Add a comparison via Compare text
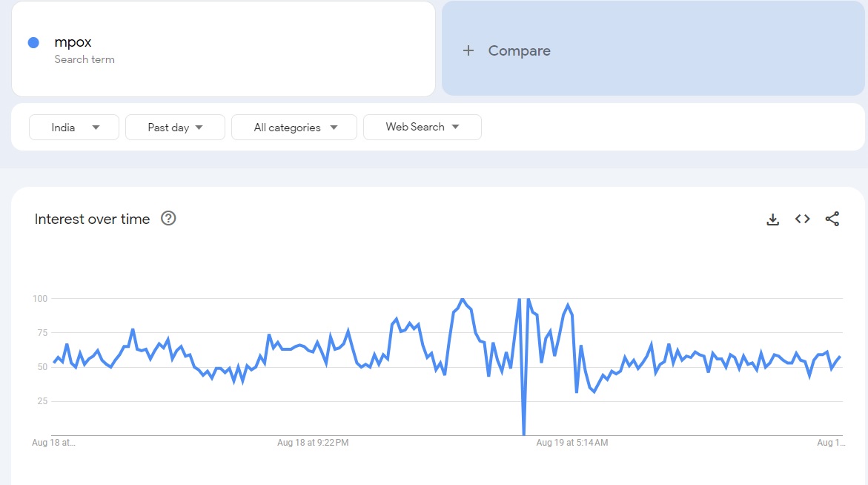Screen dimensions: 868x485 tap(519, 50)
